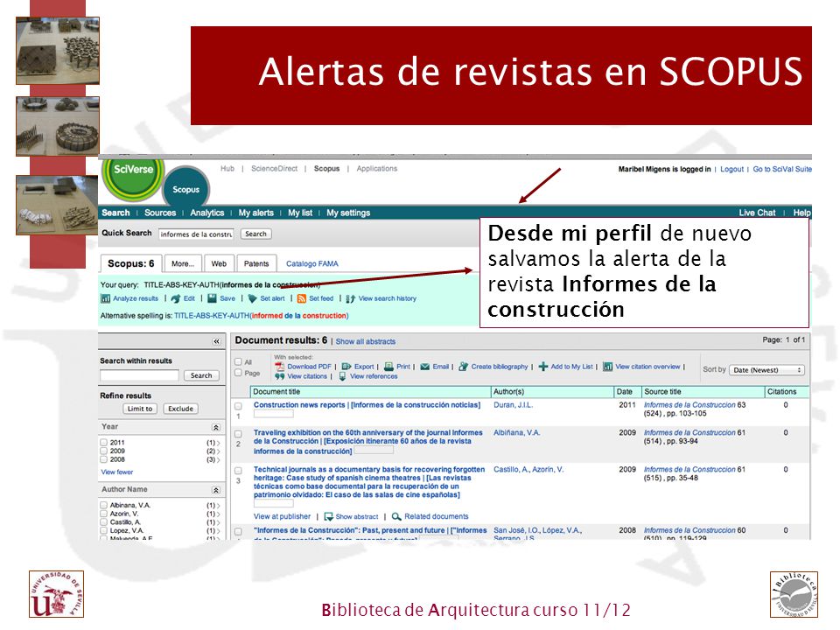Click the View fewer years link
Viewport: 840px width, 630px height.
click(116, 472)
